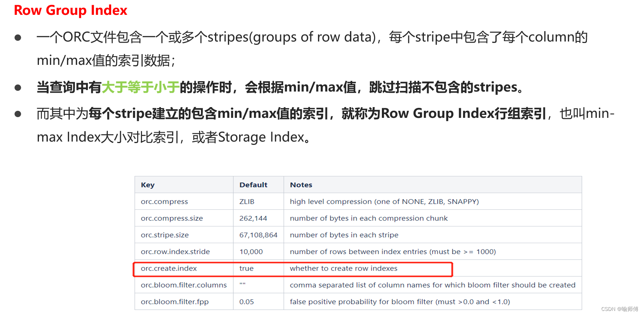
Task: Click the 'Default' column header
Action: point(253,185)
